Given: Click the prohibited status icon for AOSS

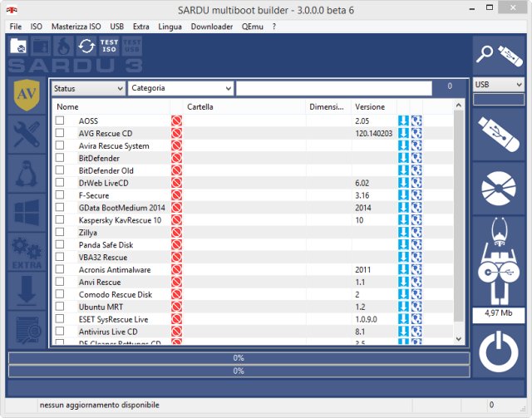Looking at the screenshot, I should coord(176,120).
